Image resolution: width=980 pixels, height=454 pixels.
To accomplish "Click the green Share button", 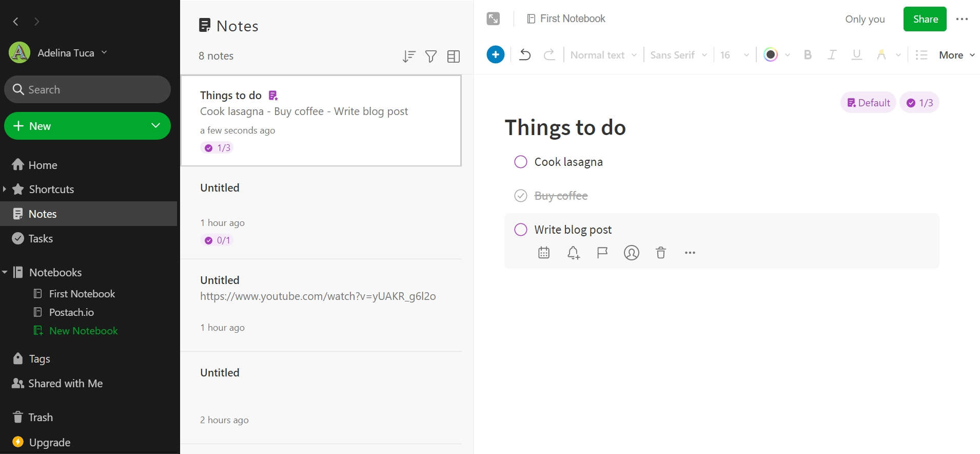I will pyautogui.click(x=925, y=19).
